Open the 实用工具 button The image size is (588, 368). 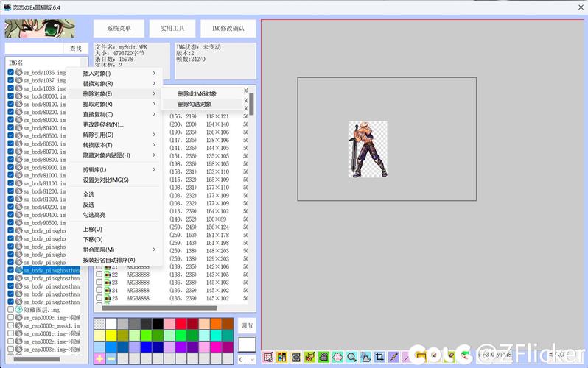(x=172, y=29)
